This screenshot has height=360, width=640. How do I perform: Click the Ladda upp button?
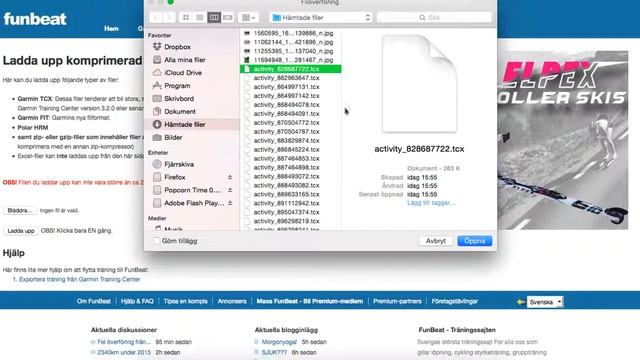20,231
